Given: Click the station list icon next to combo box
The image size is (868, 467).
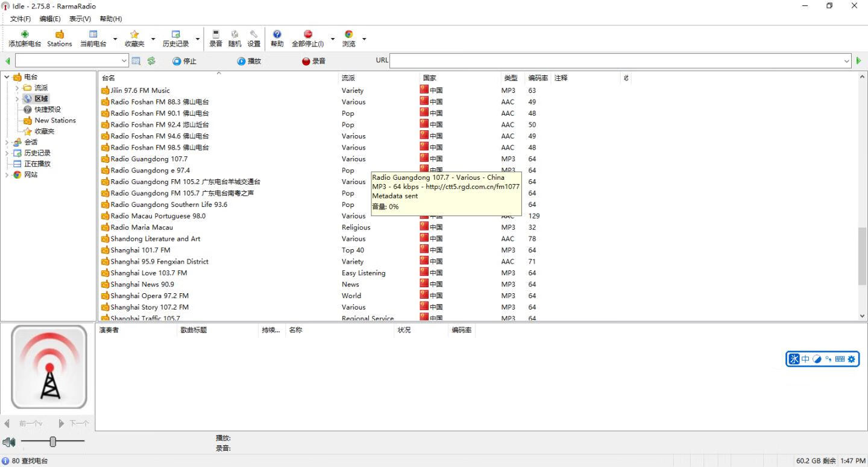Looking at the screenshot, I should [136, 61].
